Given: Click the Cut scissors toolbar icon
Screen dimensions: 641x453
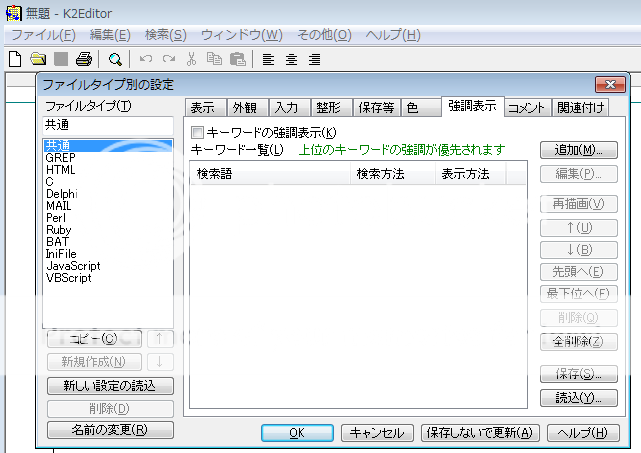Looking at the screenshot, I should [191, 59].
